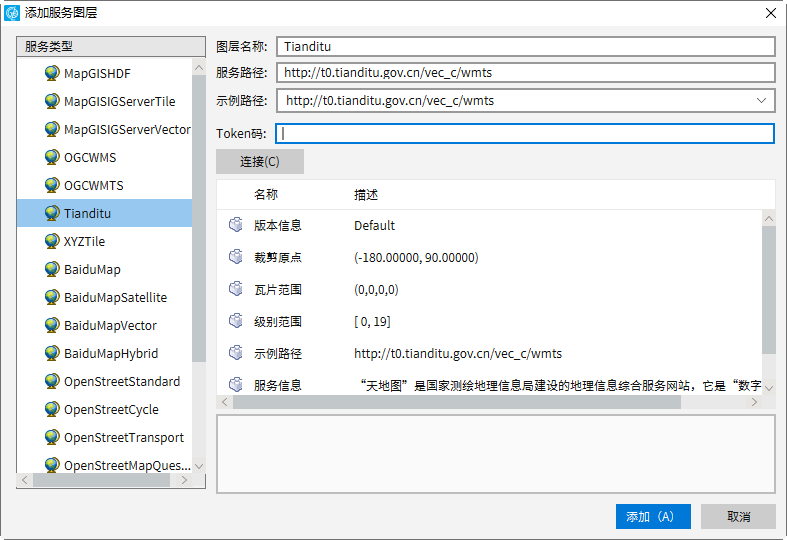Click the 服务类型 list header

pos(111,47)
